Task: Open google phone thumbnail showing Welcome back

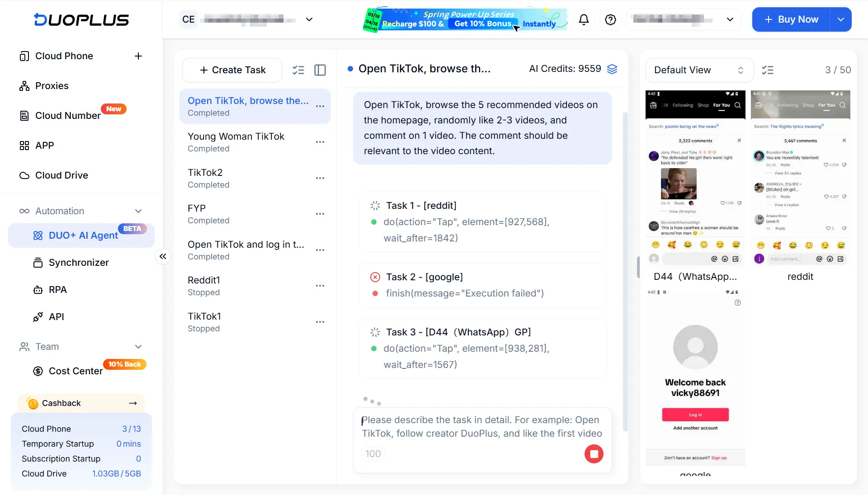Action: (695, 377)
